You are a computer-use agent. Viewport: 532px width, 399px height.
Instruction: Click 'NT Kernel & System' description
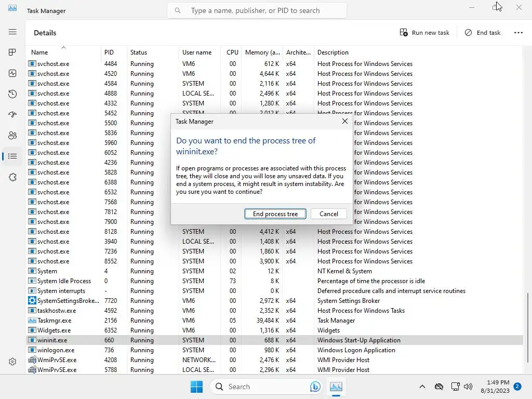click(344, 271)
